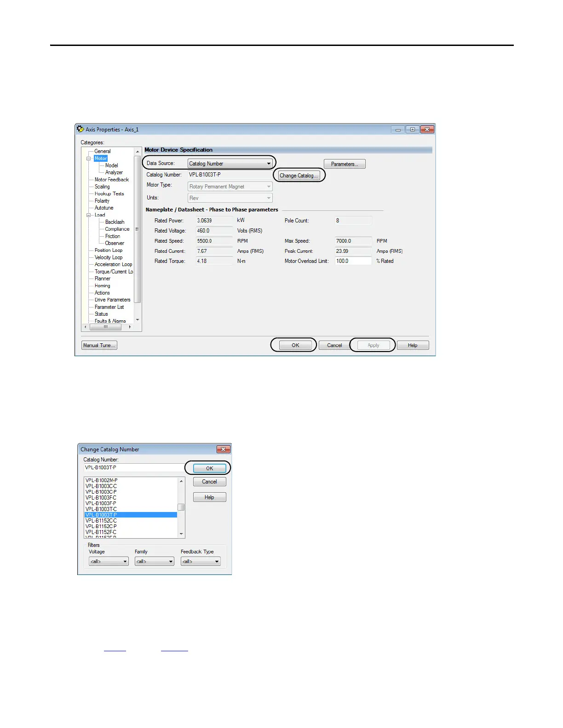
Task: Click the Catalog Number text field
Action: tap(134, 467)
